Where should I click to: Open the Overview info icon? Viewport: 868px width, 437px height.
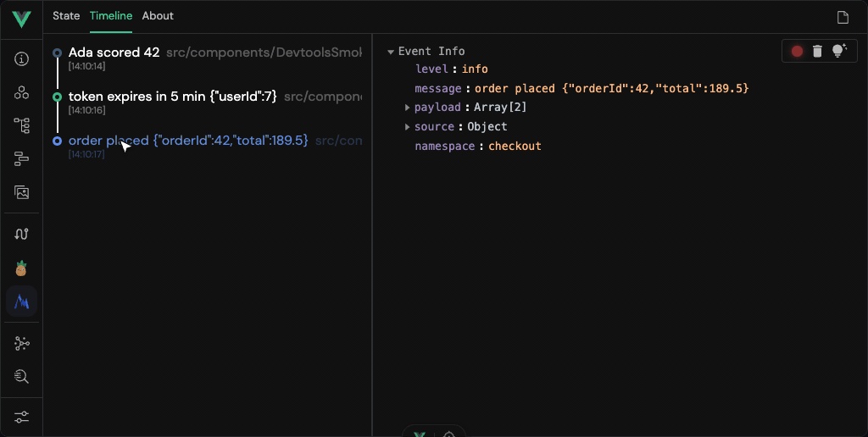pos(21,59)
